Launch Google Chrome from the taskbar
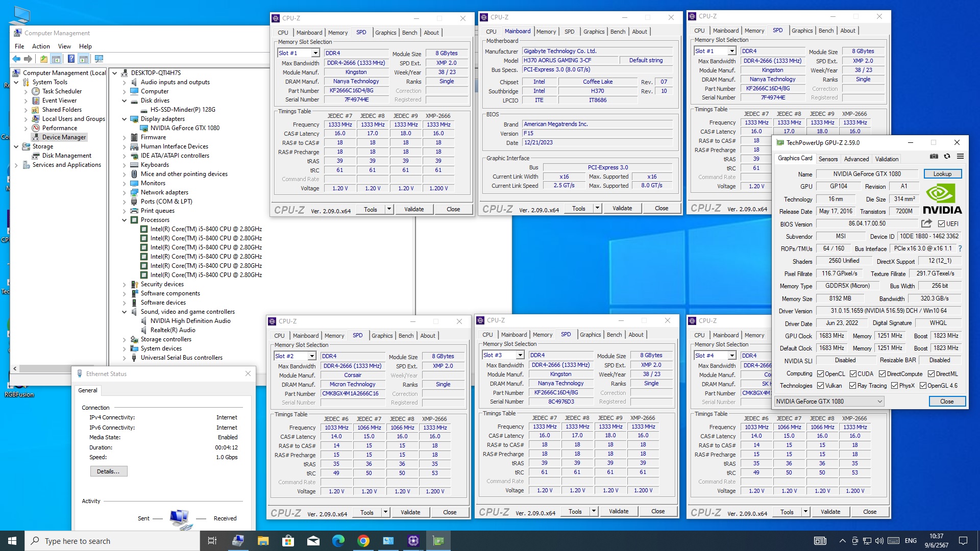This screenshot has width=980, height=551. click(x=363, y=541)
